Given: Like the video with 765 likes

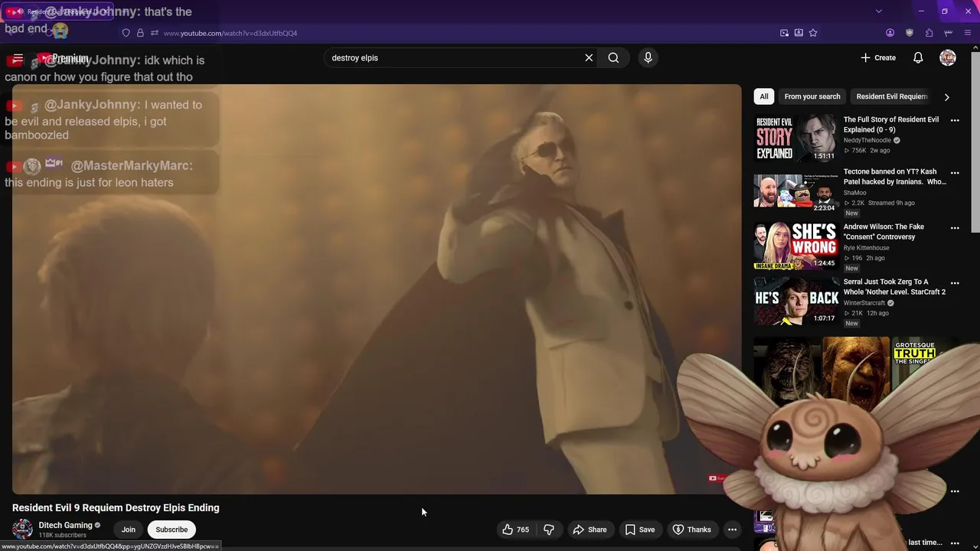Looking at the screenshot, I should (515, 530).
